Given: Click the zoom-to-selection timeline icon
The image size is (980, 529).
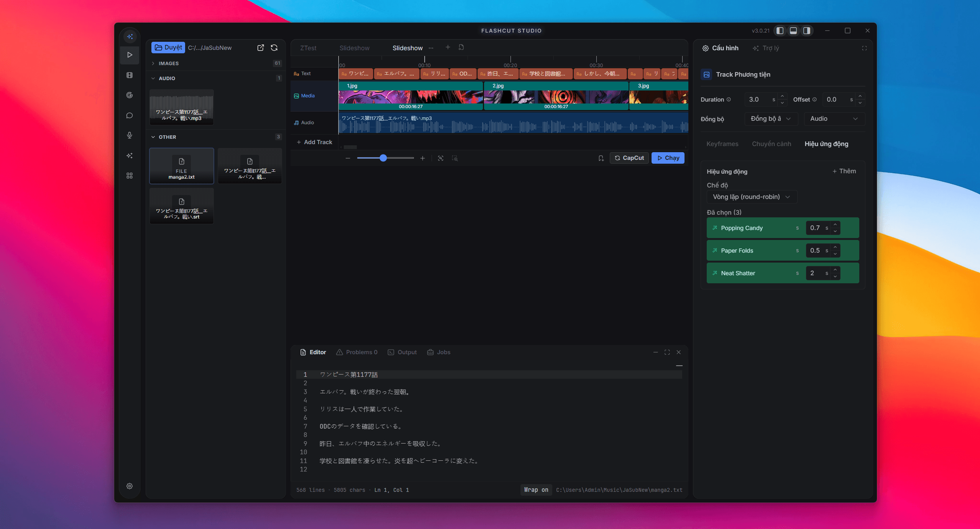Looking at the screenshot, I should tap(455, 158).
